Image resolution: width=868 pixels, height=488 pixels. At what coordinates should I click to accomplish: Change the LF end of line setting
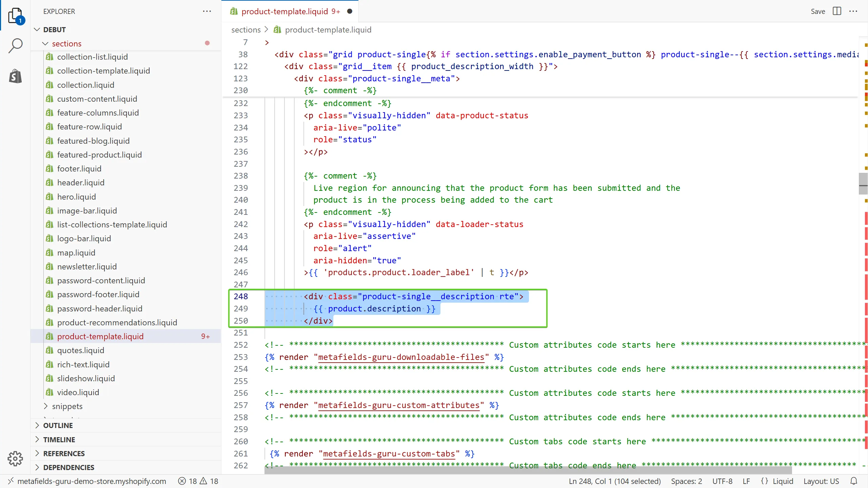[x=746, y=481]
